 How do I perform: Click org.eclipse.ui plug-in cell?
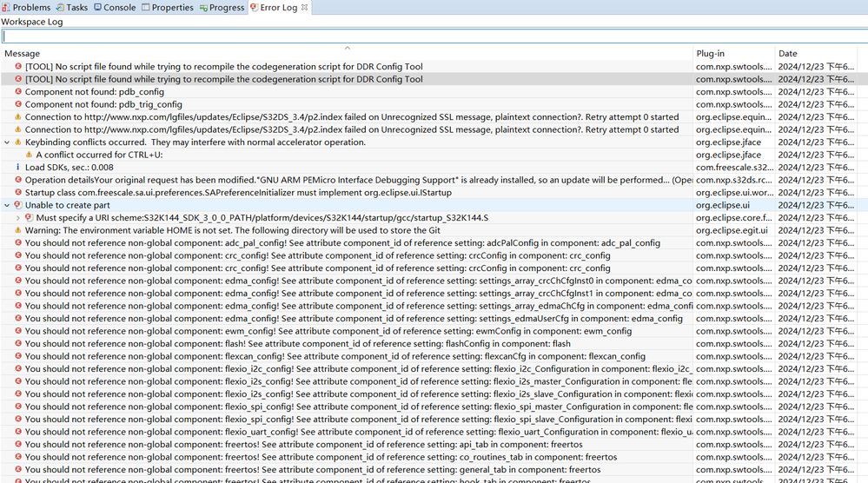722,205
